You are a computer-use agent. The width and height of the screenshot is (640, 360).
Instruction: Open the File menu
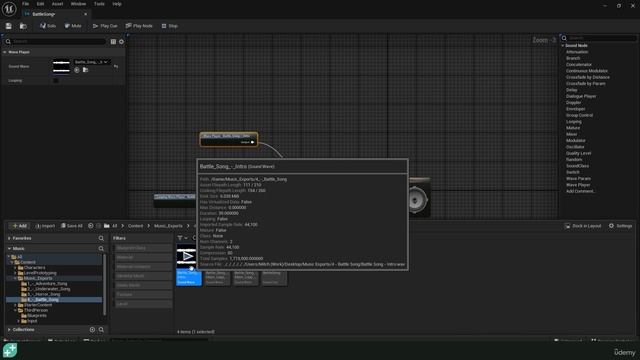point(25,4)
